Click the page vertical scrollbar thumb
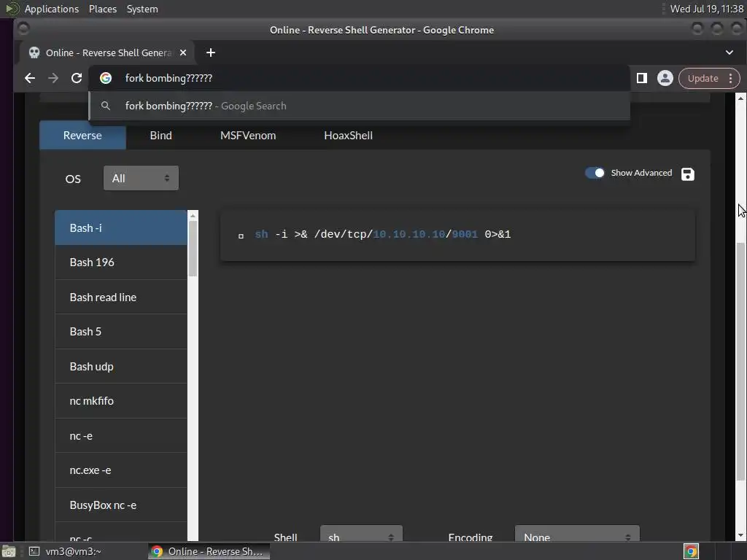The height and width of the screenshot is (560, 747). click(740, 362)
